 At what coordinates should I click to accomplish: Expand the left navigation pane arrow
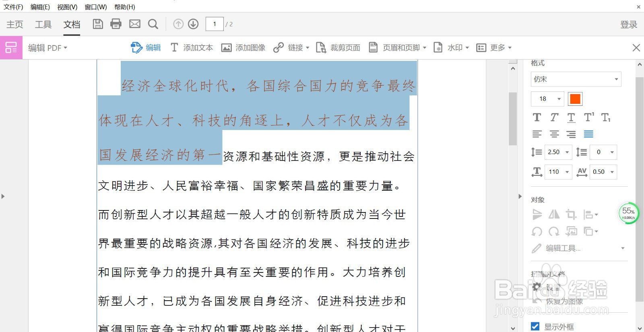click(x=3, y=196)
